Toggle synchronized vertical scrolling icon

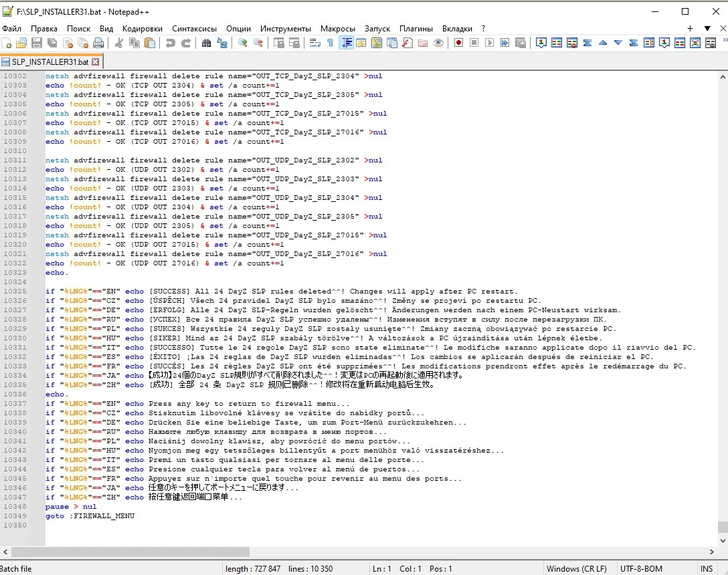pyautogui.click(x=278, y=43)
